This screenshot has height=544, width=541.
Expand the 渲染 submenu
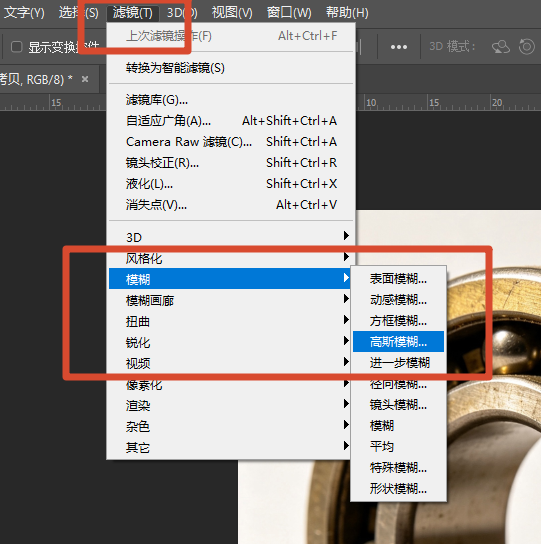click(229, 405)
